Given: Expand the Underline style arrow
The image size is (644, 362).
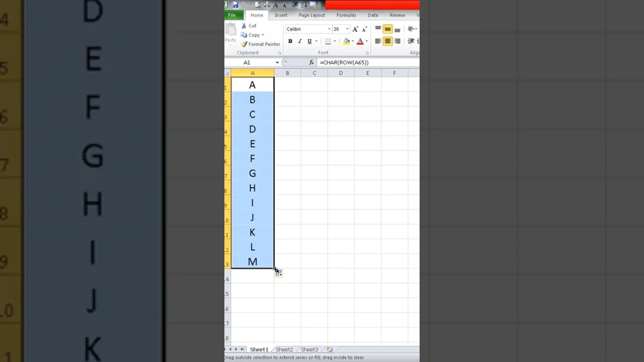Looking at the screenshot, I should tap(316, 41).
